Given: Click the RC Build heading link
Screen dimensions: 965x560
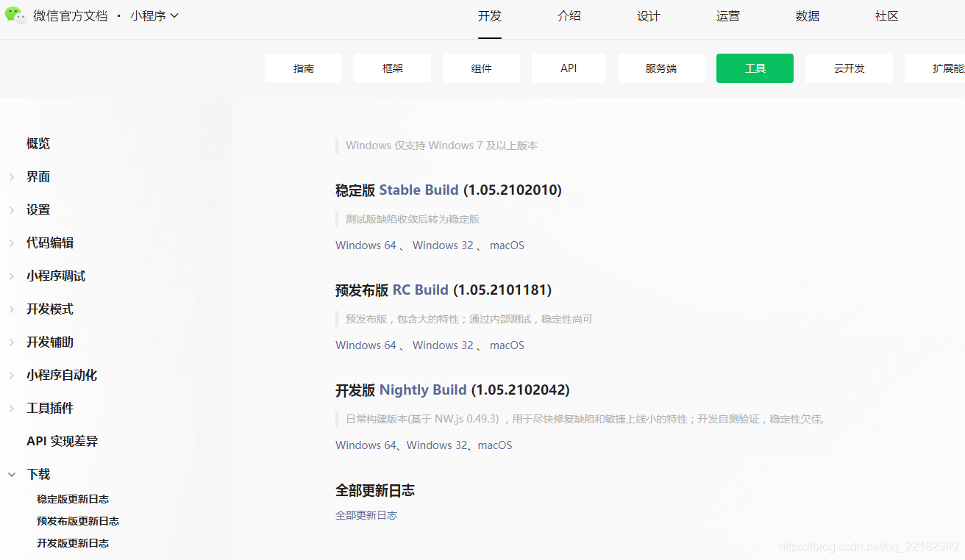Looking at the screenshot, I should click(420, 290).
